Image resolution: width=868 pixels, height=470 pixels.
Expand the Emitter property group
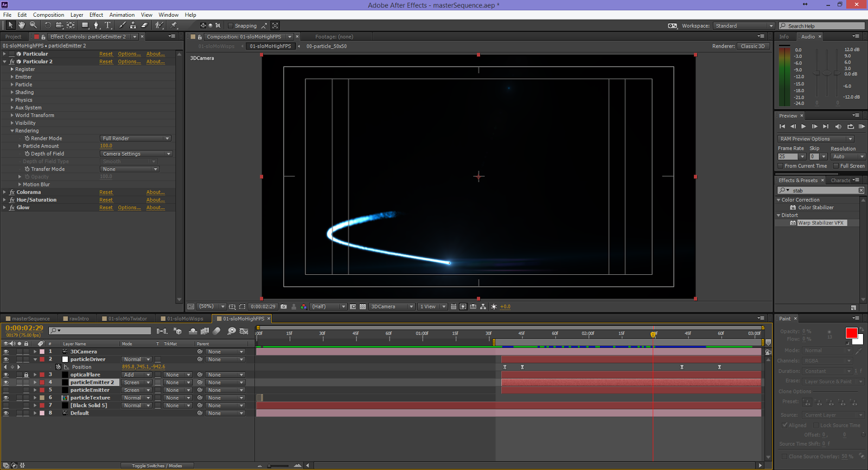[x=12, y=77]
